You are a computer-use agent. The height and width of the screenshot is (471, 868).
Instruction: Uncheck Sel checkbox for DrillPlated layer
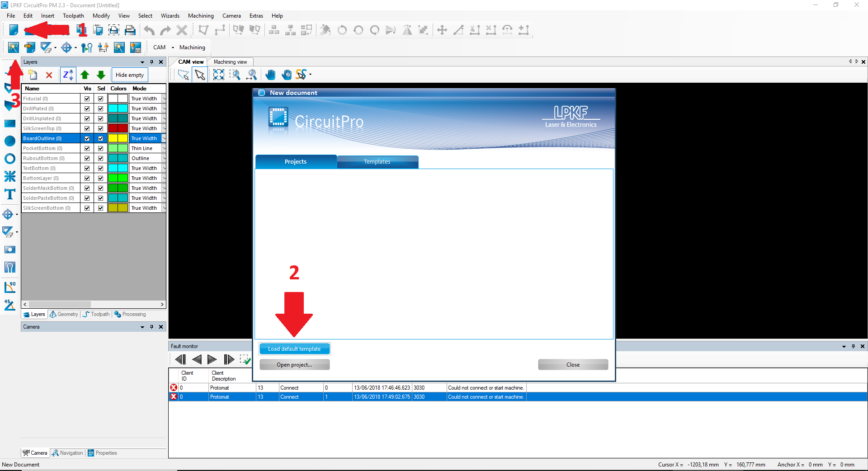[x=100, y=108]
